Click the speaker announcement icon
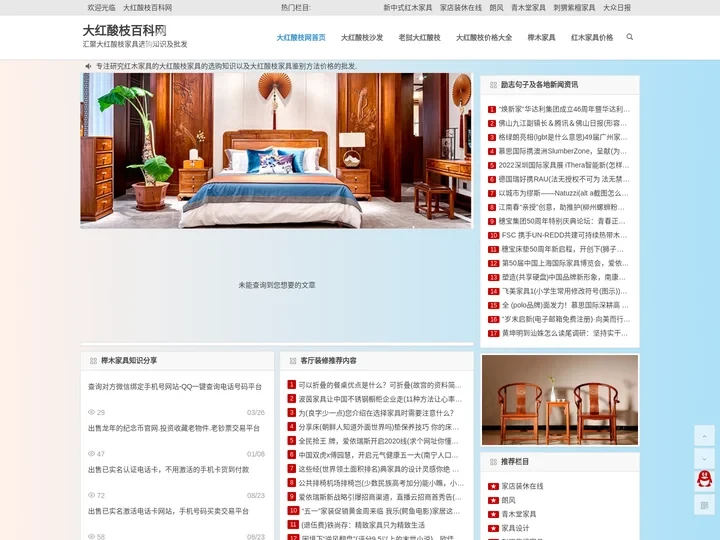 point(88,66)
